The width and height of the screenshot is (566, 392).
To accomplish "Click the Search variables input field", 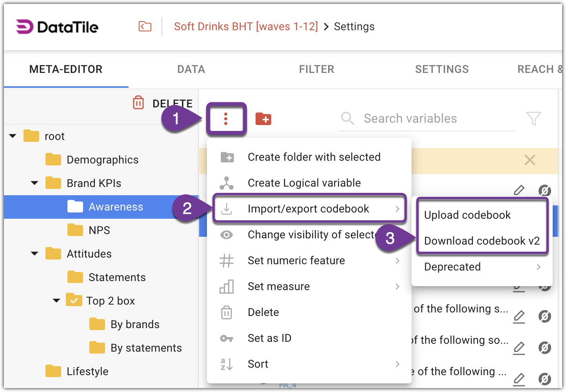I will pos(410,118).
